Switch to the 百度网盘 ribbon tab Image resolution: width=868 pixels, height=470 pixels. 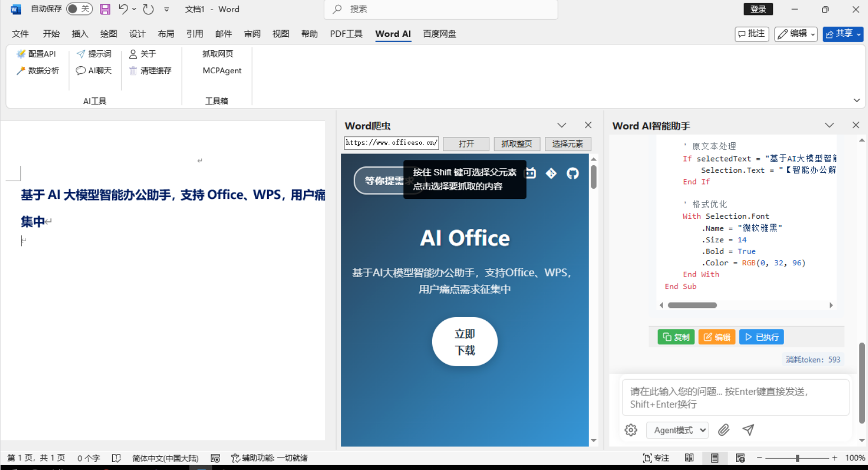click(x=440, y=34)
